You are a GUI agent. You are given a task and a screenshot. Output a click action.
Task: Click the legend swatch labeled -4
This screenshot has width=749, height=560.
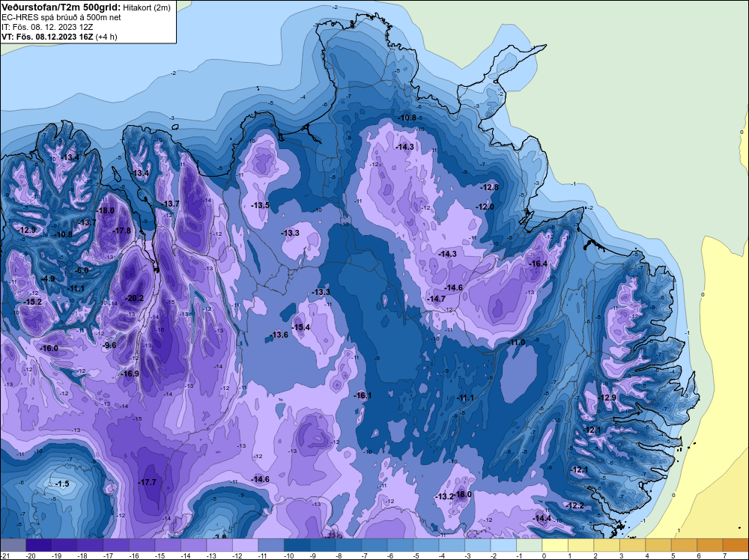452,545
